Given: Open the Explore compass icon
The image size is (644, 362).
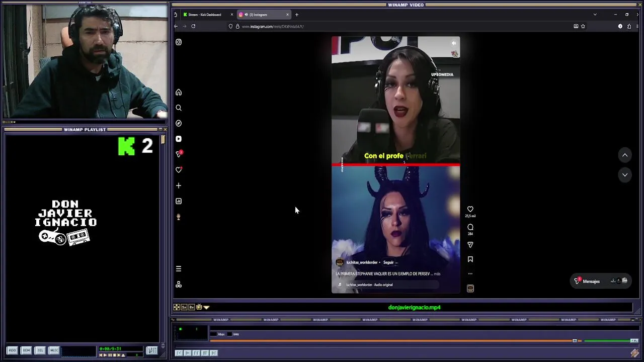Looking at the screenshot, I should [179, 123].
